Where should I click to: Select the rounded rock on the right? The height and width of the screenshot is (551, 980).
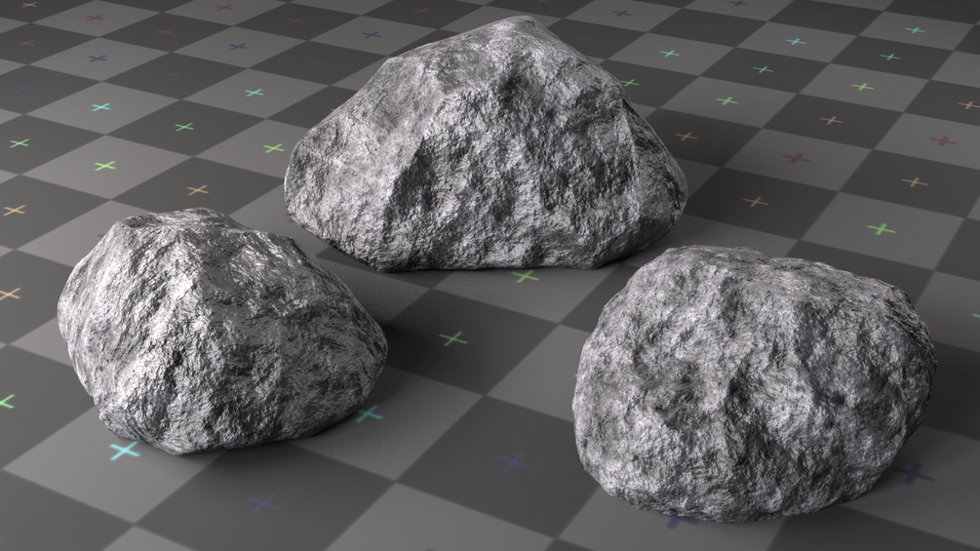tap(755, 384)
